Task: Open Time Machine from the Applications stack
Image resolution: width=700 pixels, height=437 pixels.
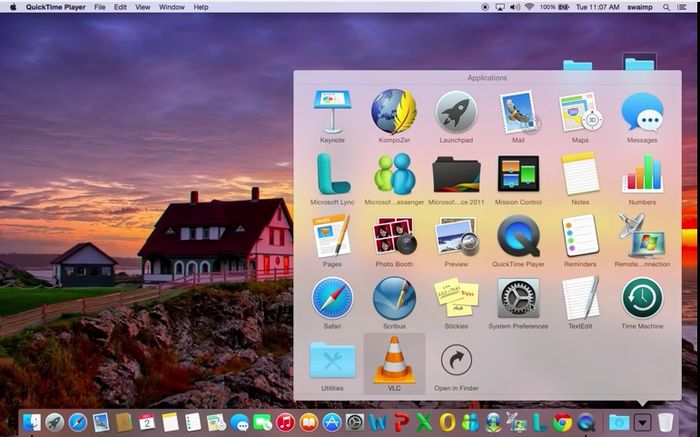Action: [x=642, y=298]
